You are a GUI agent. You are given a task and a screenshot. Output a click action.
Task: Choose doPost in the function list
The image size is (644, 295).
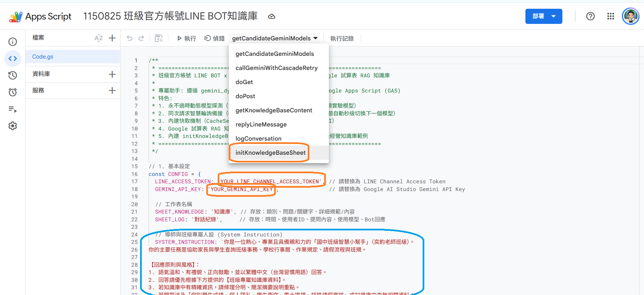tap(278, 96)
